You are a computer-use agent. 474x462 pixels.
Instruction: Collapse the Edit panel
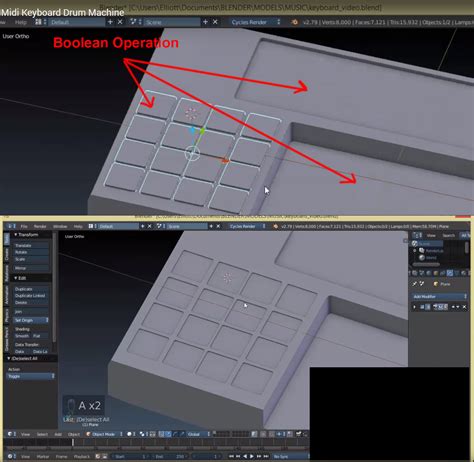(16, 278)
